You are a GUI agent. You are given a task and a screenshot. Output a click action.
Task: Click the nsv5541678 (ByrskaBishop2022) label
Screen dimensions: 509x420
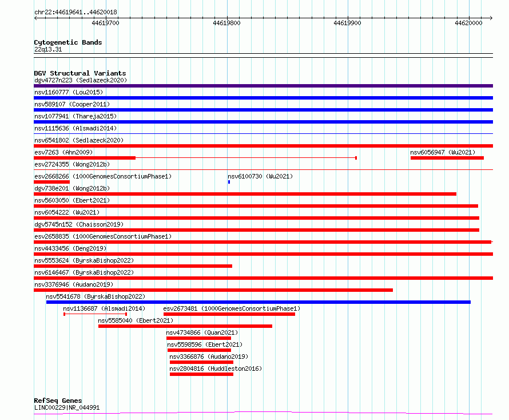point(96,296)
